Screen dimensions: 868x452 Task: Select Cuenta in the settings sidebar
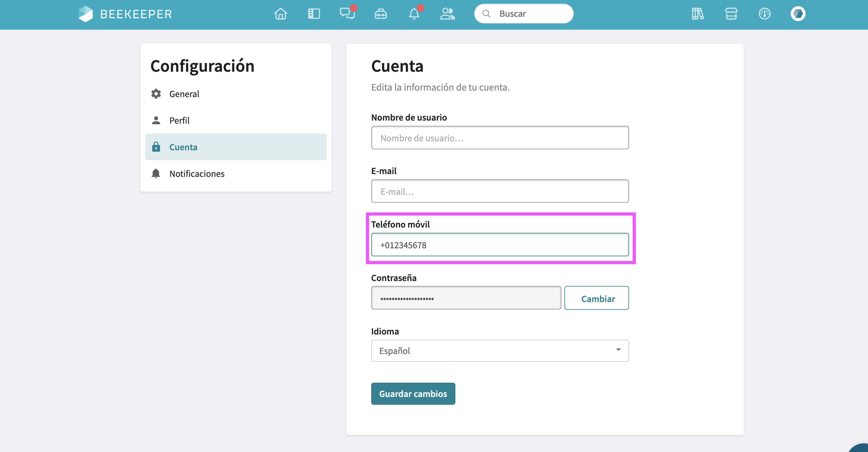[183, 147]
